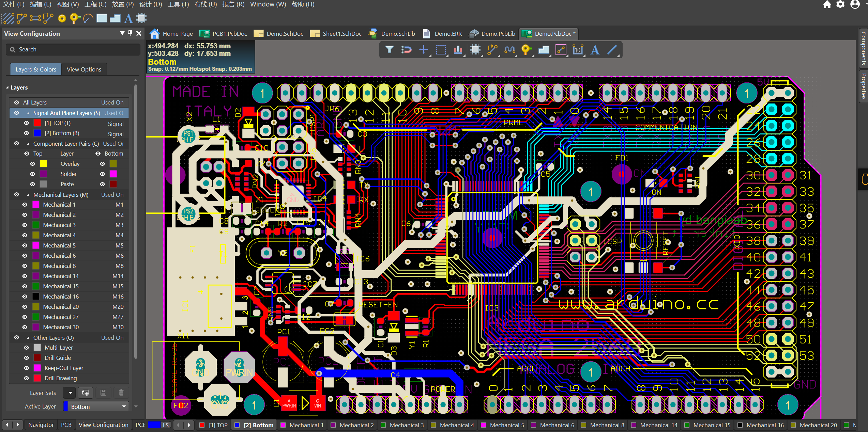The height and width of the screenshot is (432, 868).
Task: Click the active bar text string icon
Action: coord(595,50)
